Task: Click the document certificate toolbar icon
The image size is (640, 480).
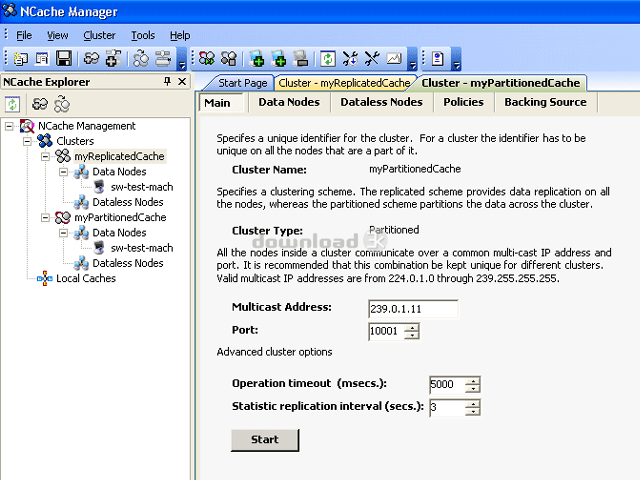Action: pyautogui.click(x=438, y=58)
